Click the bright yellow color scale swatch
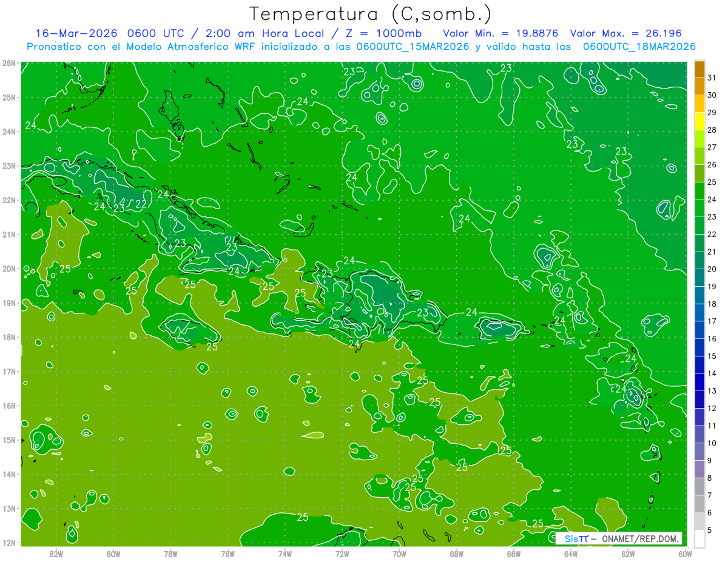This screenshot has height=562, width=728. pos(699,121)
